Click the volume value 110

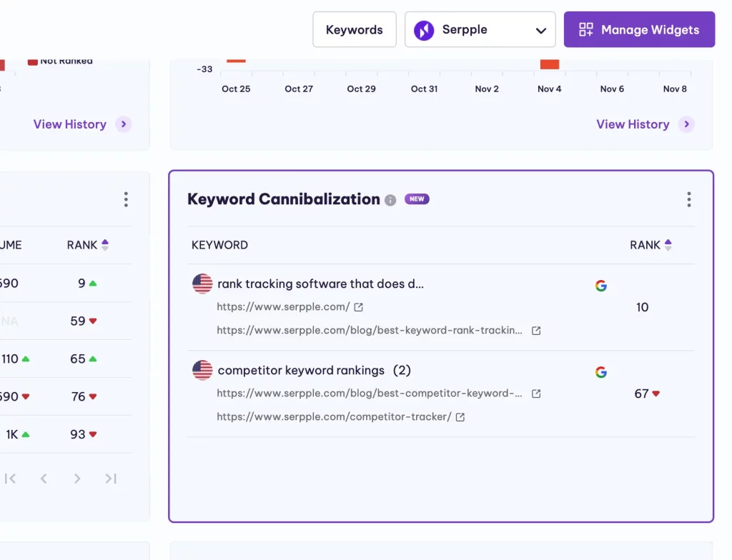[x=10, y=359]
